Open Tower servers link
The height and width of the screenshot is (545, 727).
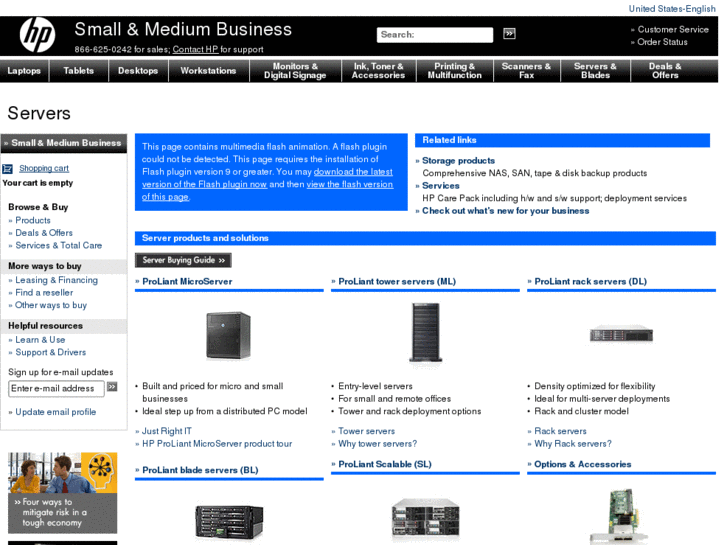point(366,431)
